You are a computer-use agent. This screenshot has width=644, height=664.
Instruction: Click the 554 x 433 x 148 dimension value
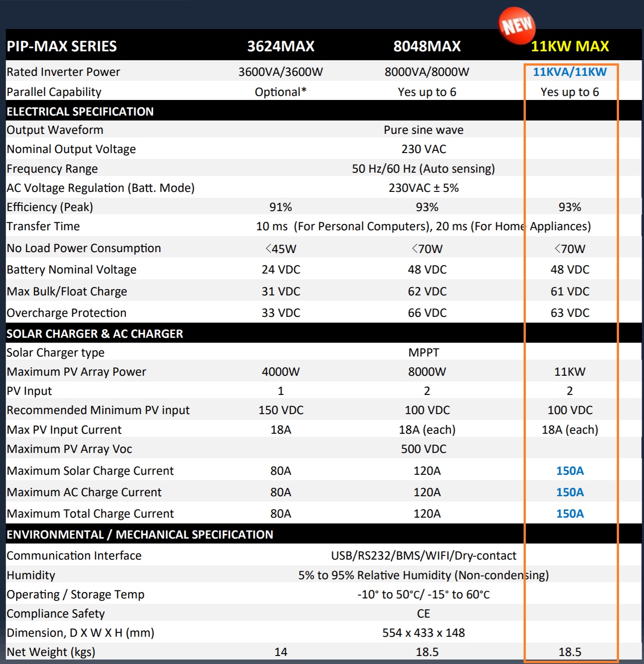424,633
